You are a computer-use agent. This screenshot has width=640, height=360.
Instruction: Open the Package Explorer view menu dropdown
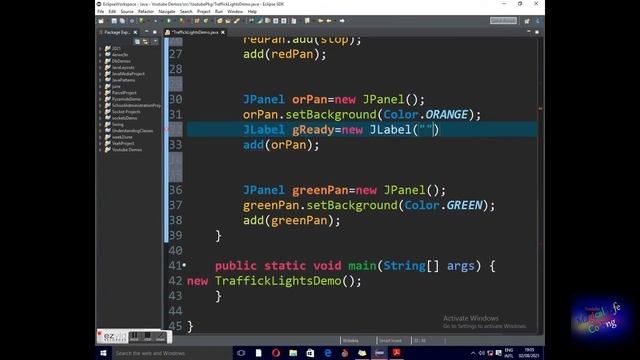(155, 42)
